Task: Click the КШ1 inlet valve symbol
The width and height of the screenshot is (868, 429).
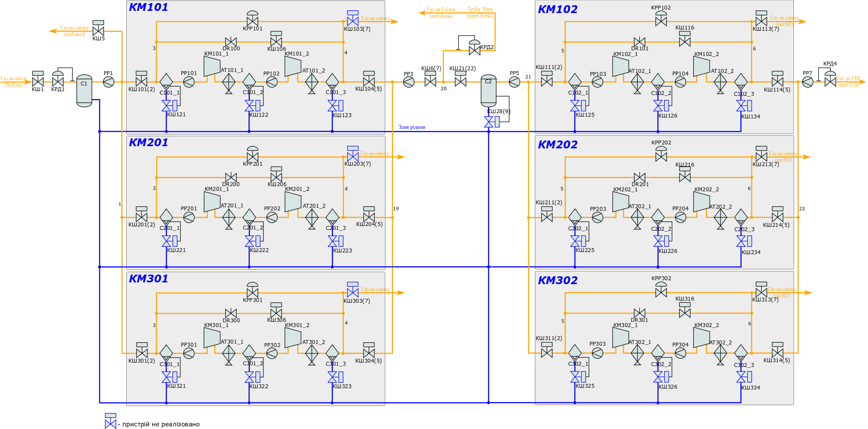Action: pos(38,81)
